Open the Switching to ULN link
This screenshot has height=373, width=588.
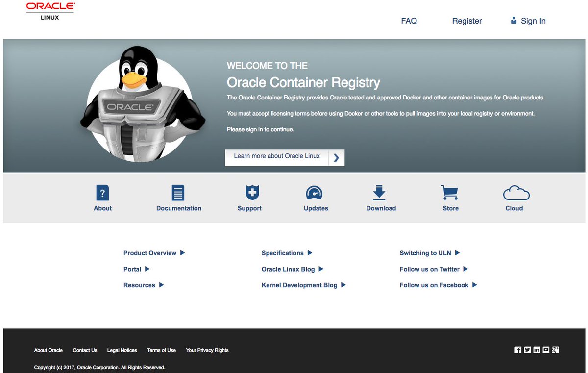[425, 253]
